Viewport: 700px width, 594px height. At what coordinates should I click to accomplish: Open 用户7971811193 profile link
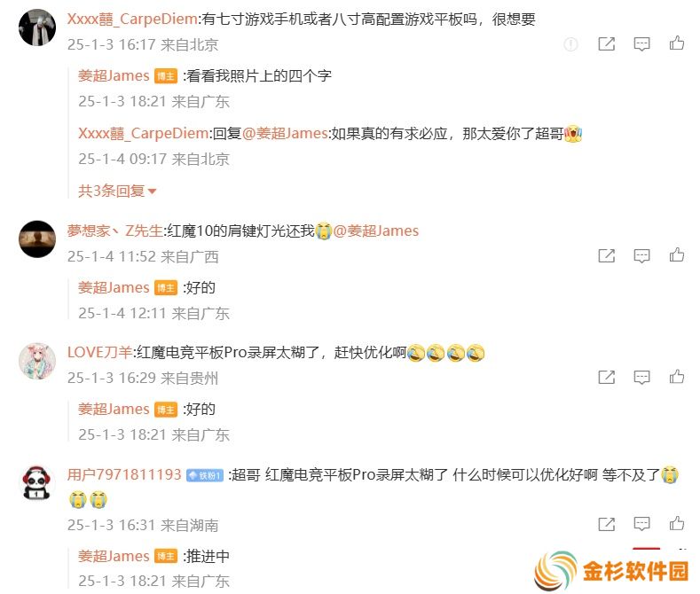click(124, 474)
